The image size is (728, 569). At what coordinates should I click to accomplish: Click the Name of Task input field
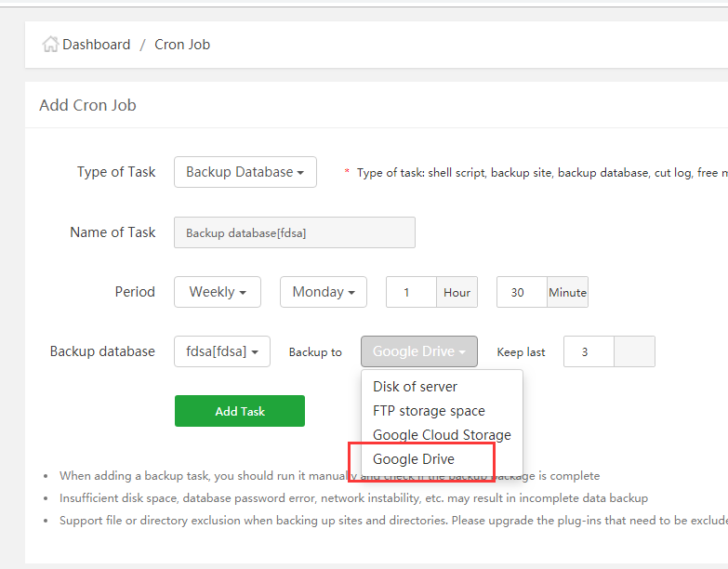295,232
